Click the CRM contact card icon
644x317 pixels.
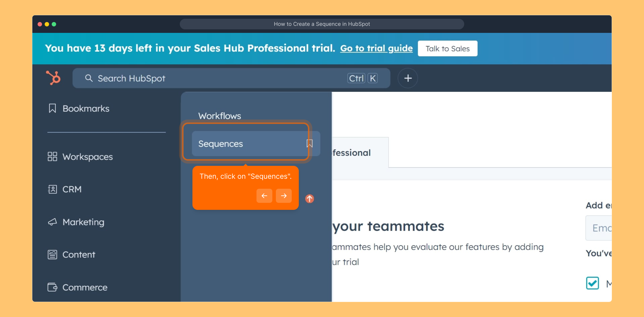tap(52, 189)
